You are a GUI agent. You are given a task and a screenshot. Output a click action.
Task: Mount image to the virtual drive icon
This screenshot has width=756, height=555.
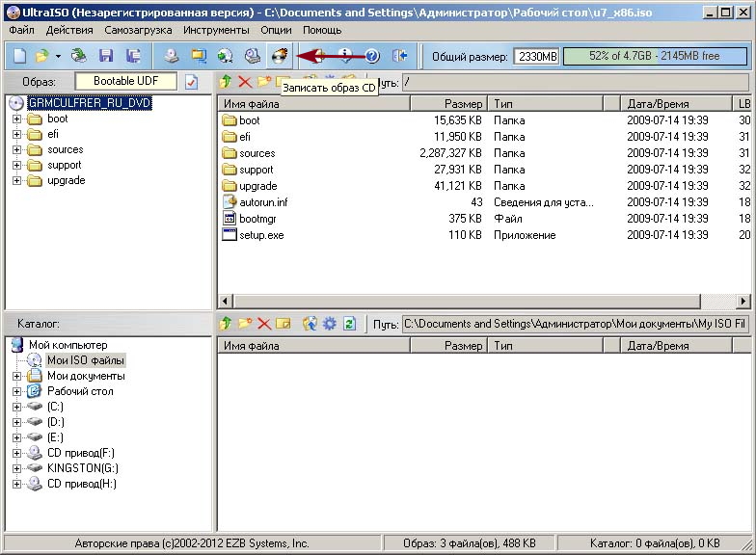253,56
